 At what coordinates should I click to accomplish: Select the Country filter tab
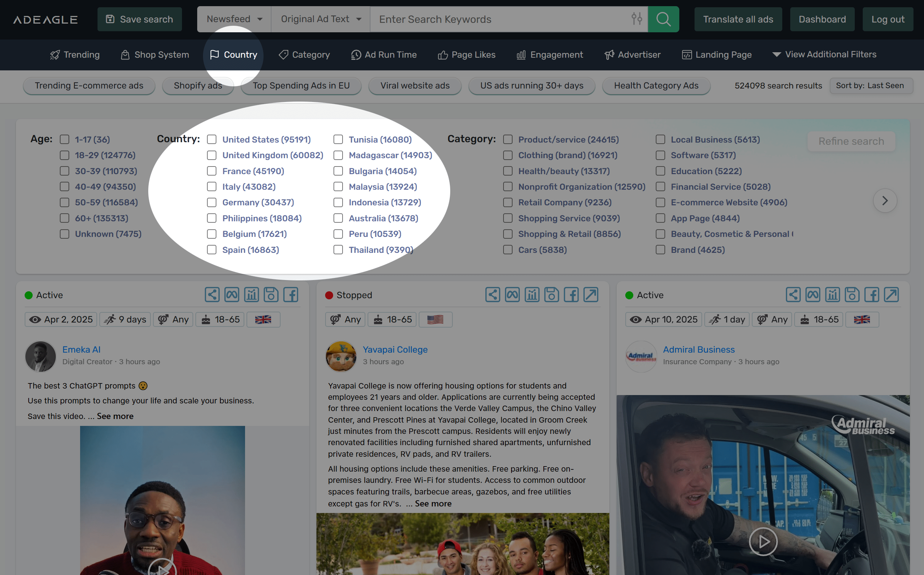233,55
